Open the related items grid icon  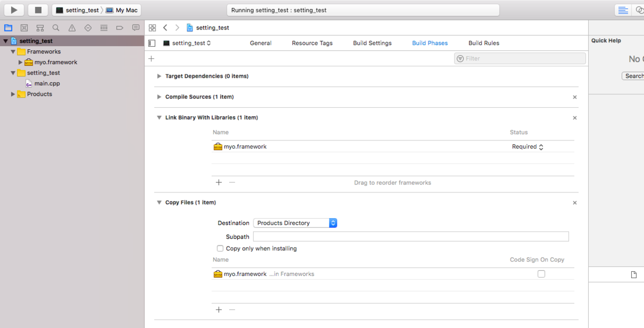(x=152, y=28)
